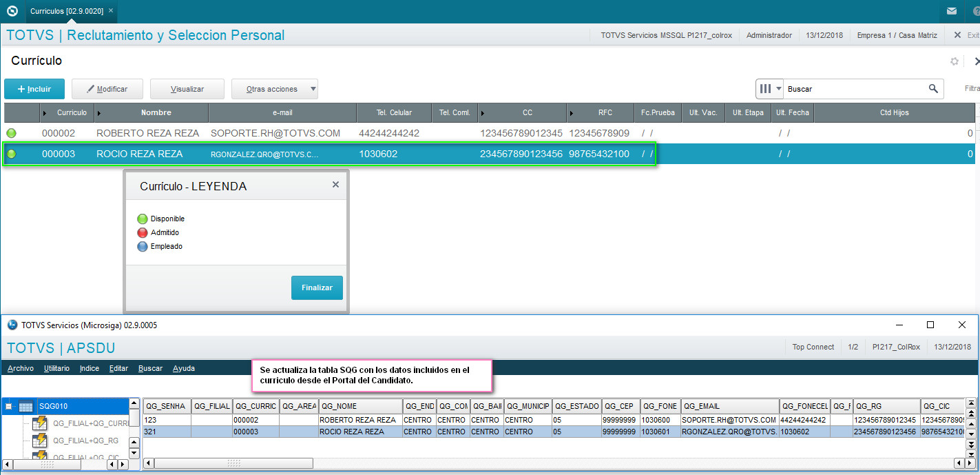
Task: Click Finalizar in the LEYENDA dialog
Action: pos(317,287)
